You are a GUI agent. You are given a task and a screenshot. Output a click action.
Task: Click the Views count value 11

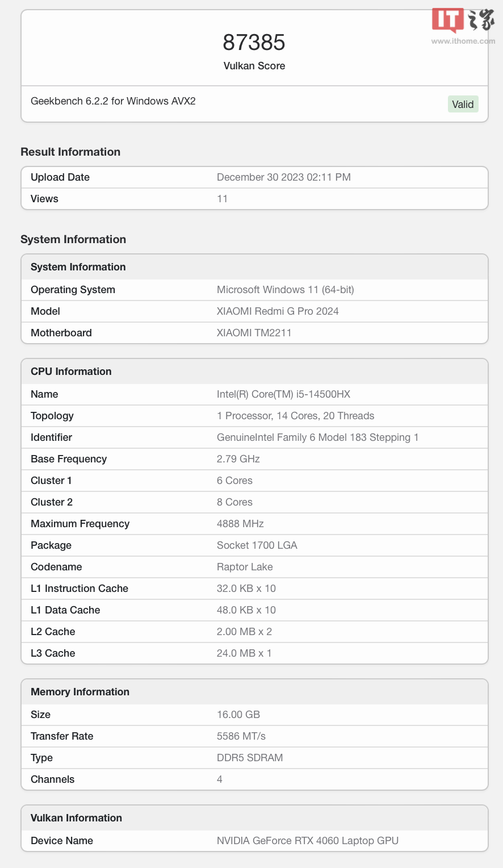click(222, 199)
